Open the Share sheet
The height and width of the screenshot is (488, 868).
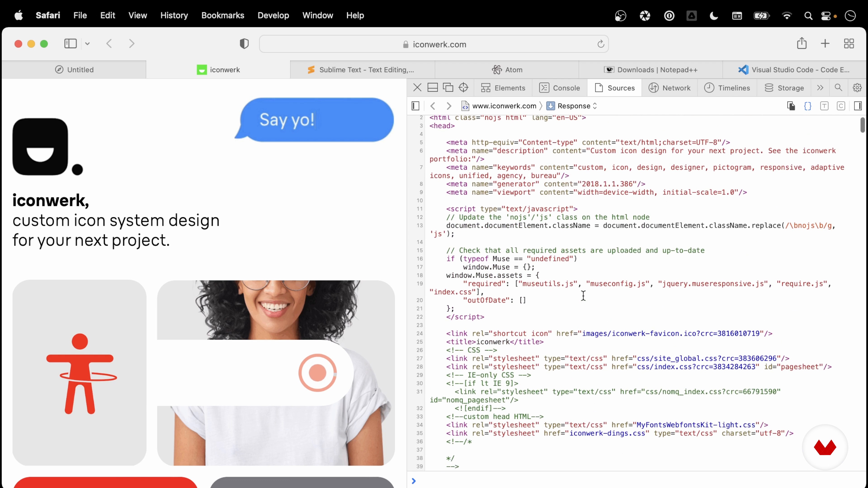tap(802, 43)
